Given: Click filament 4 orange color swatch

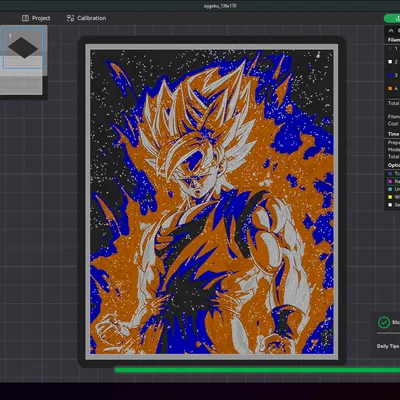Looking at the screenshot, I should click(x=390, y=89).
